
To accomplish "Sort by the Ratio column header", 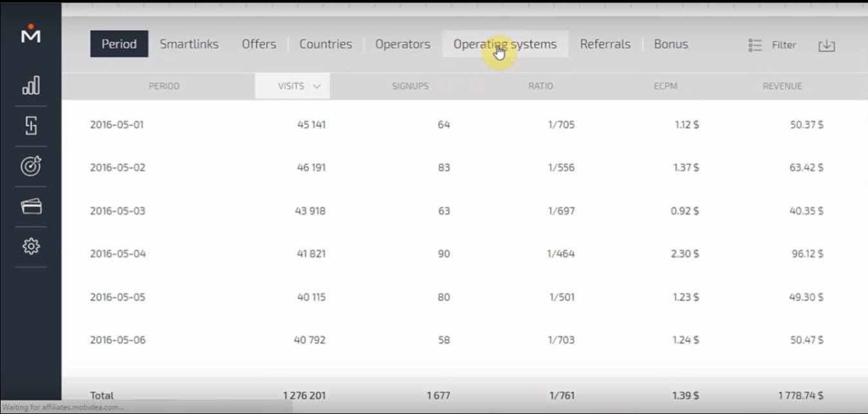I will pyautogui.click(x=541, y=86).
